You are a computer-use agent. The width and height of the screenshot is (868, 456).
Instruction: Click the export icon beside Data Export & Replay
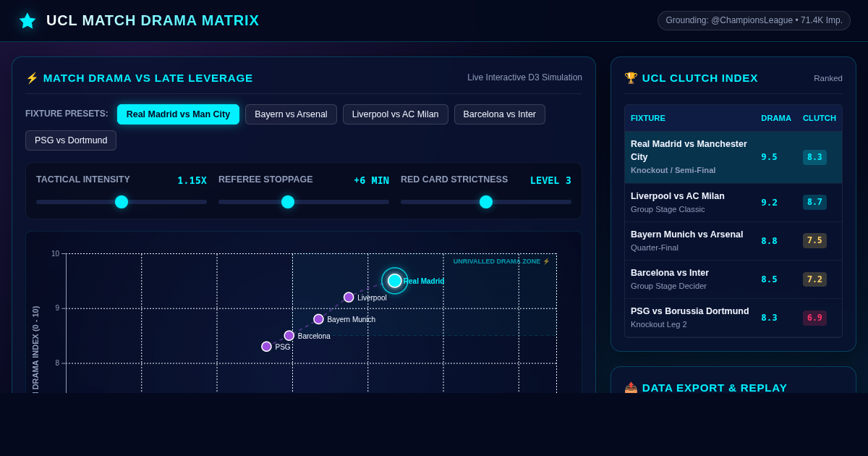pyautogui.click(x=631, y=387)
